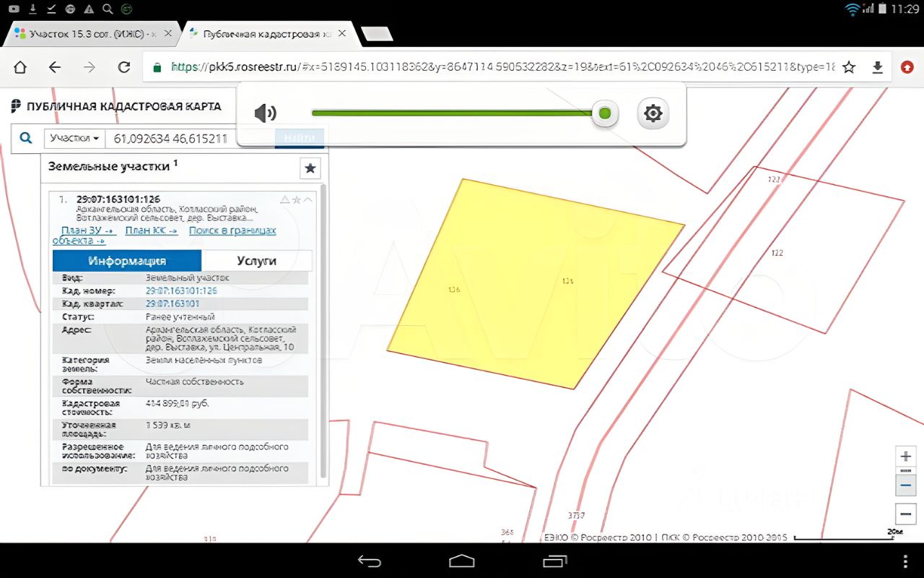Bookmark this page with the address bar star

[x=849, y=67]
